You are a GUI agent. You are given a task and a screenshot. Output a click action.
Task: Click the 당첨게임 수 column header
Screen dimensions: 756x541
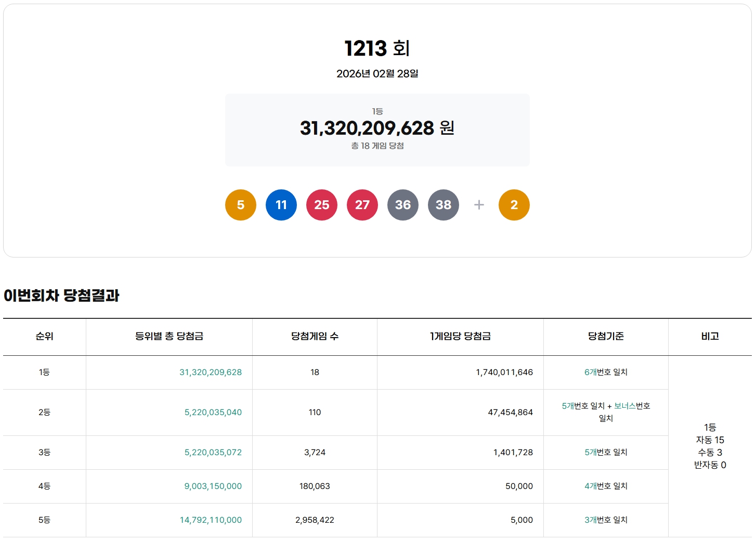click(315, 337)
